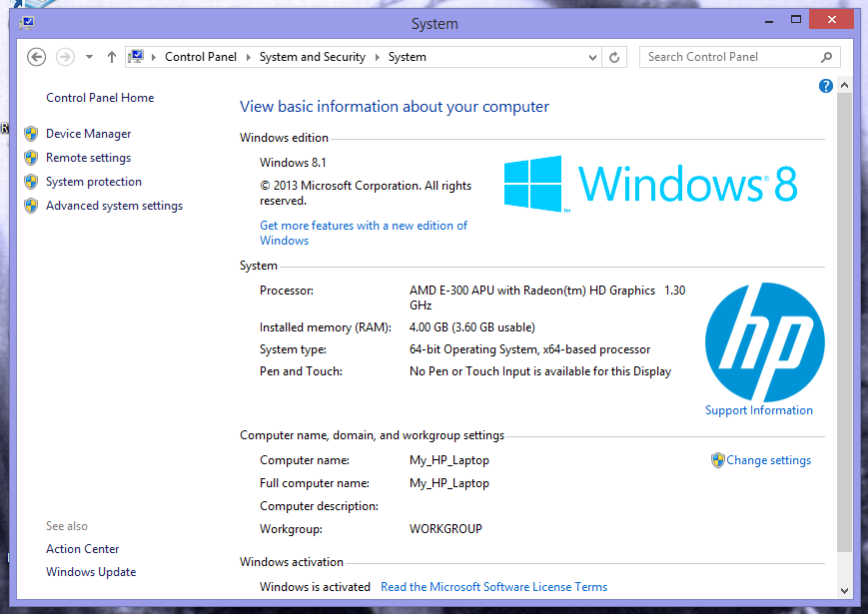868x614 pixels.
Task: Open Action Center under See also
Action: point(83,549)
